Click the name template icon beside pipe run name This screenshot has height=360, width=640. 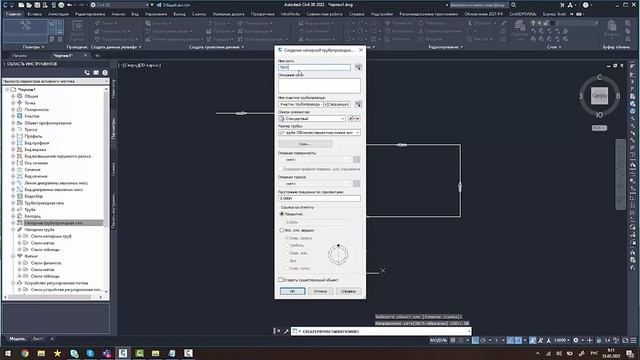point(358,104)
